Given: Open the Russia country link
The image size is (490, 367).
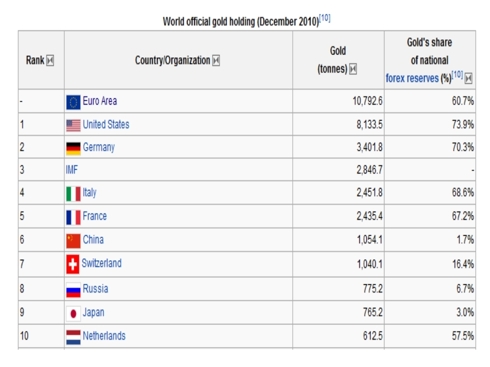Looking at the screenshot, I should tap(95, 289).
